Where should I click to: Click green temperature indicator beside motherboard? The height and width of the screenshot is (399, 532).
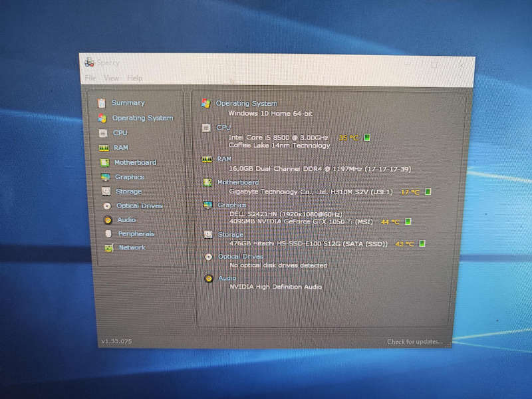point(428,192)
